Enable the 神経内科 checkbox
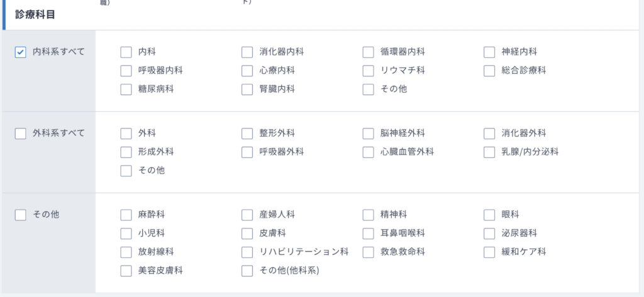644x297 pixels. 489,53
